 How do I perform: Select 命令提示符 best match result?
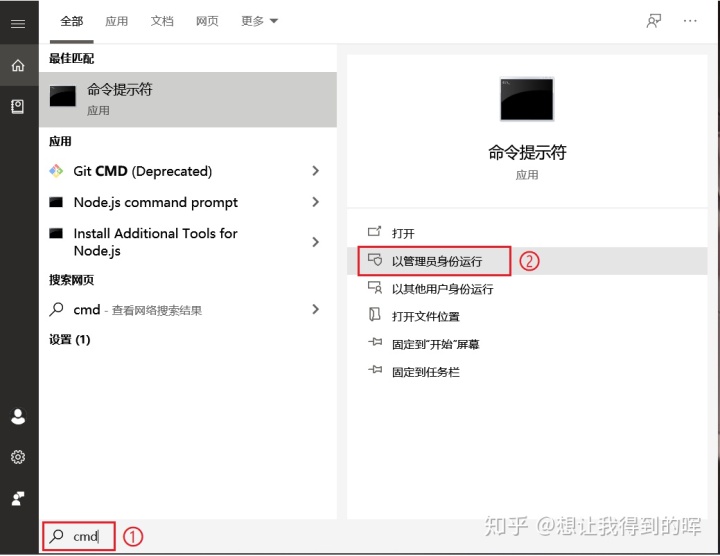coord(188,99)
